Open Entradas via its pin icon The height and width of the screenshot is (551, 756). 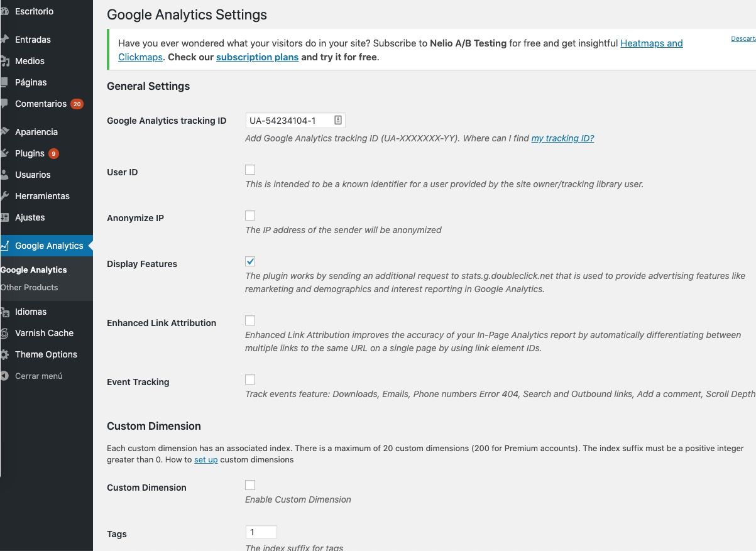pos(4,40)
